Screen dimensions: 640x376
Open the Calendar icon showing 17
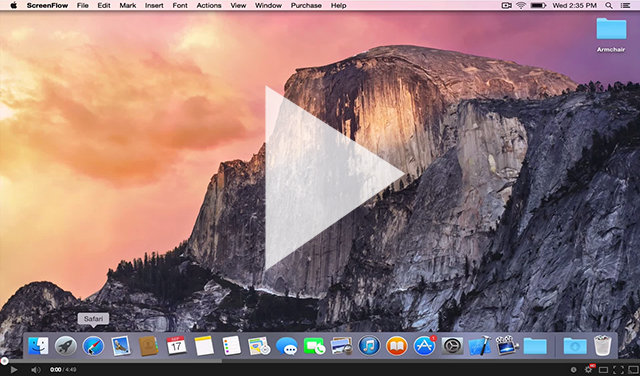click(176, 346)
